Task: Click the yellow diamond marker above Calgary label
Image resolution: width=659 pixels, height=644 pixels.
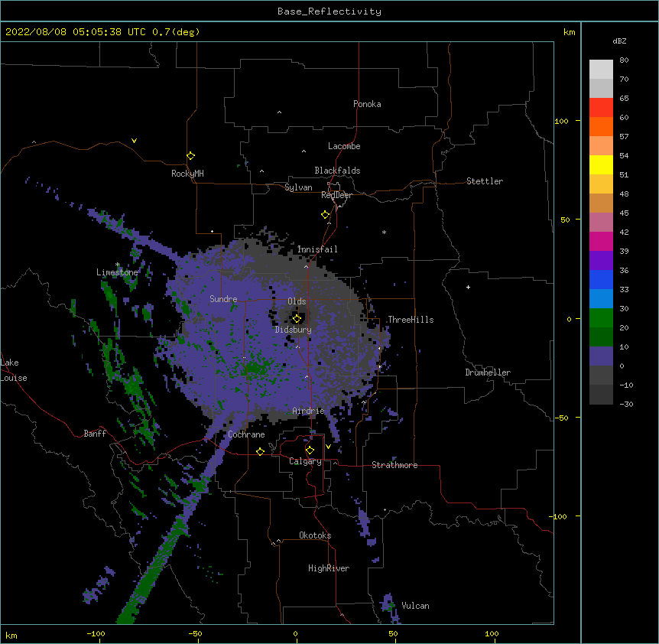Action: (310, 450)
